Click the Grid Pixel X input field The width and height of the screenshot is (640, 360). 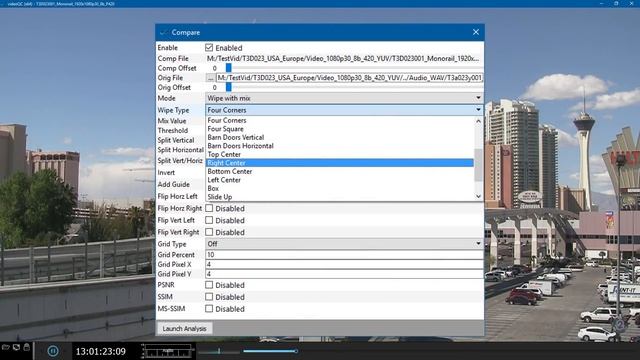point(344,264)
